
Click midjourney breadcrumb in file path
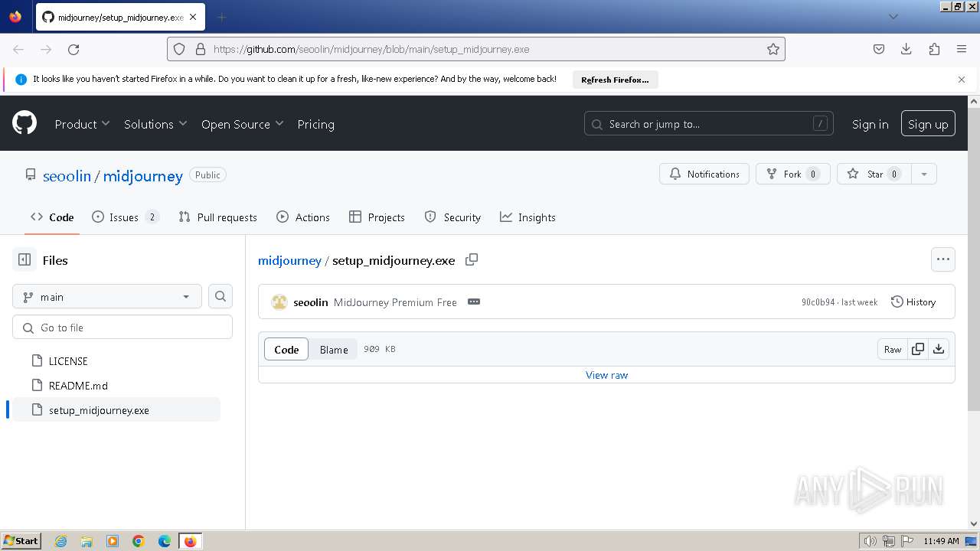289,260
